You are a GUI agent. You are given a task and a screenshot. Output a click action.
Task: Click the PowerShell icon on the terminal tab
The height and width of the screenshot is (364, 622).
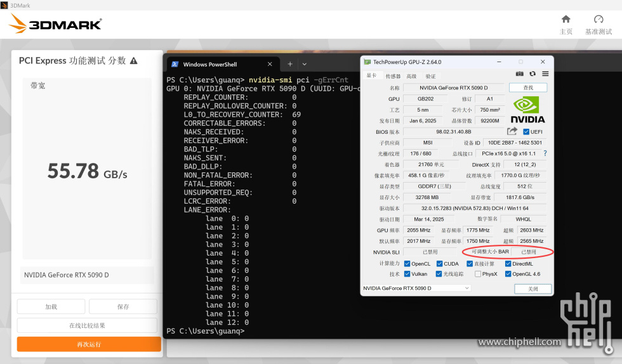tap(175, 64)
